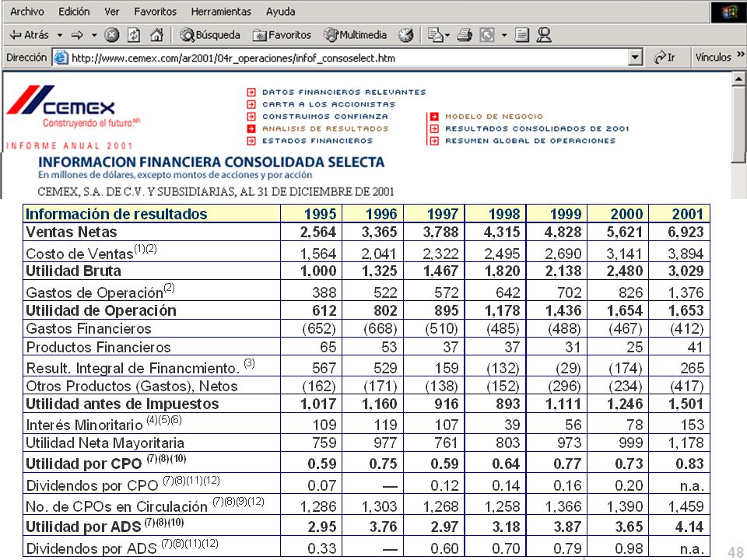Go back with the Atrás button
Screen dimensions: 747x560
point(30,35)
